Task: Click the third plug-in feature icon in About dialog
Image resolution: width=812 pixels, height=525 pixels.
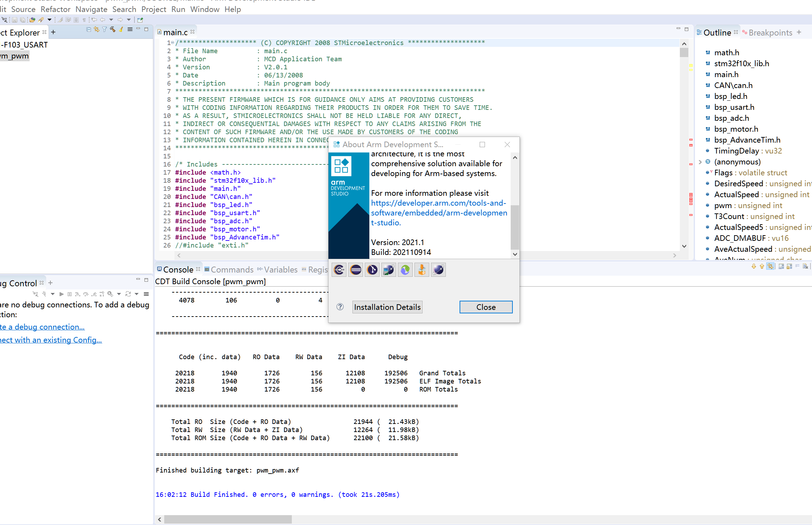Action: tap(372, 270)
